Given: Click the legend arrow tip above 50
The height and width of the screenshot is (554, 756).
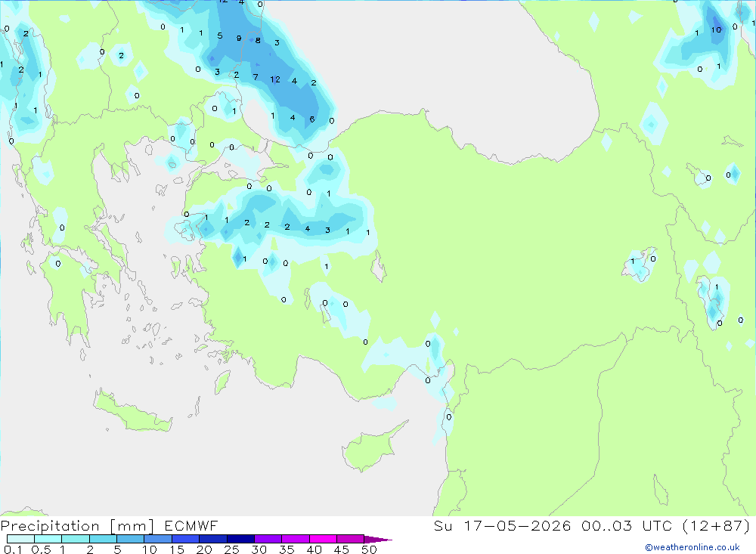Looking at the screenshot, I should coord(378,540).
